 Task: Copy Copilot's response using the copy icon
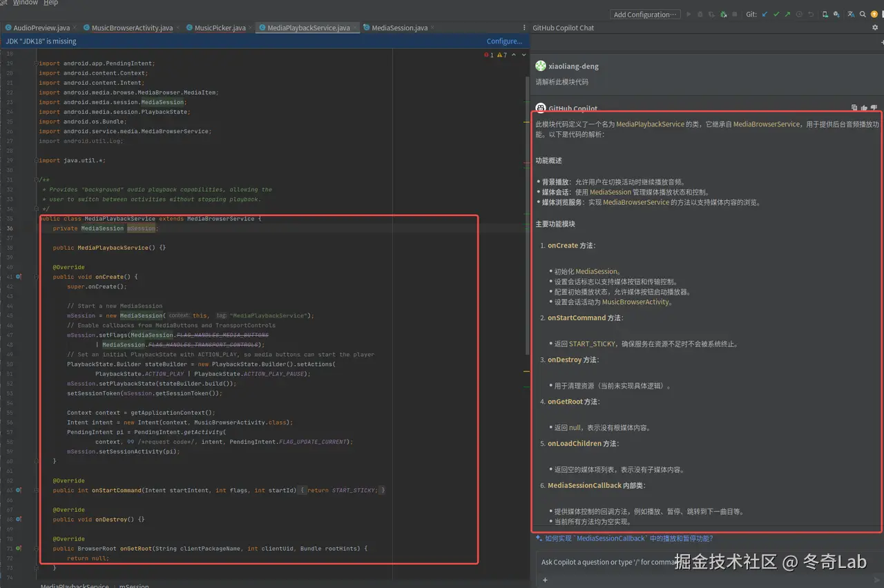[854, 107]
